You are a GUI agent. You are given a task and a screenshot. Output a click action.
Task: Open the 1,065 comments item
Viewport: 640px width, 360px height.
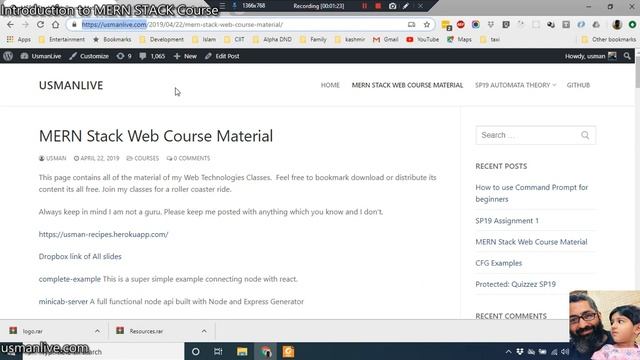(x=152, y=56)
